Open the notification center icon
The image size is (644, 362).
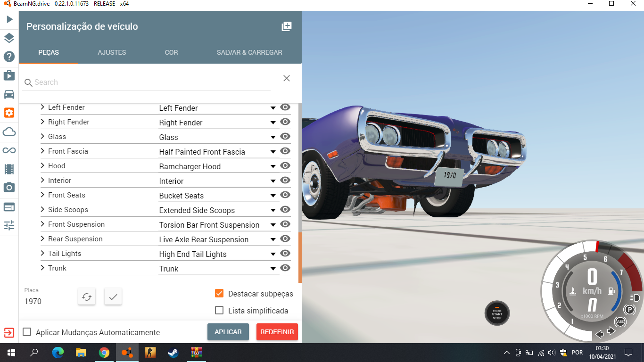click(x=628, y=353)
